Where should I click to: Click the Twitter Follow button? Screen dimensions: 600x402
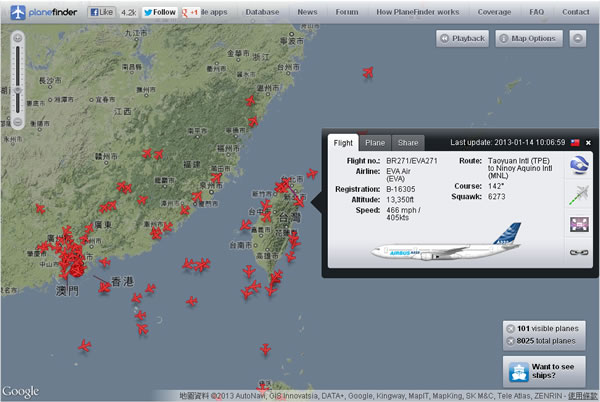pyautogui.click(x=160, y=12)
